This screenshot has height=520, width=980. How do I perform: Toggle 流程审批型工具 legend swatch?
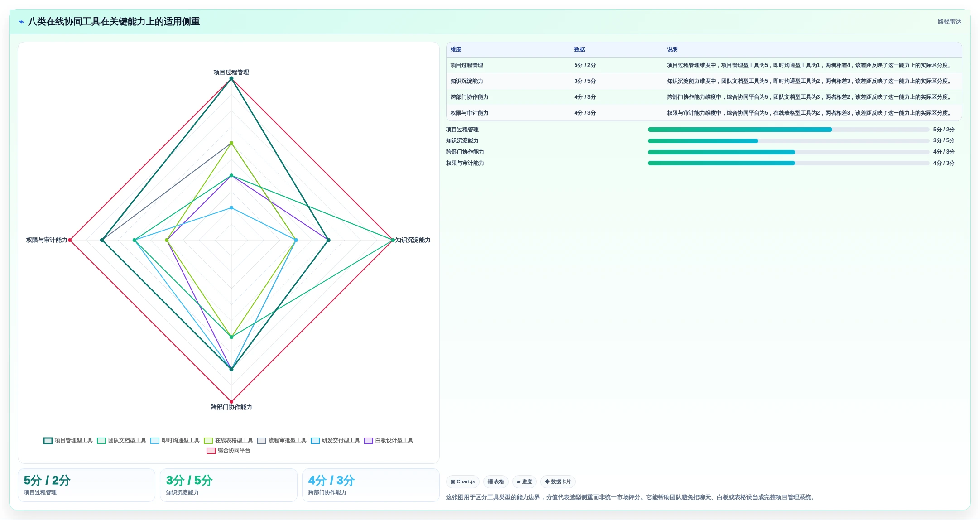click(x=262, y=440)
